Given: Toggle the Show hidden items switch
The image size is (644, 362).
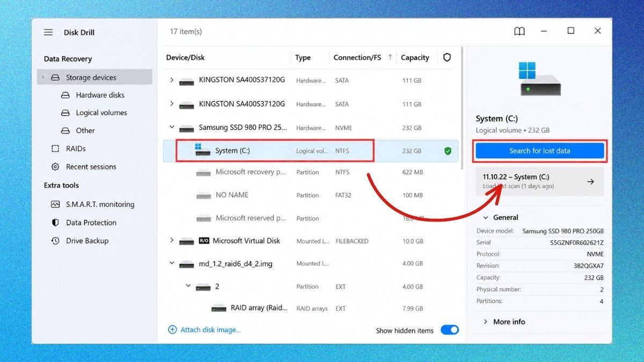Looking at the screenshot, I should (x=450, y=330).
